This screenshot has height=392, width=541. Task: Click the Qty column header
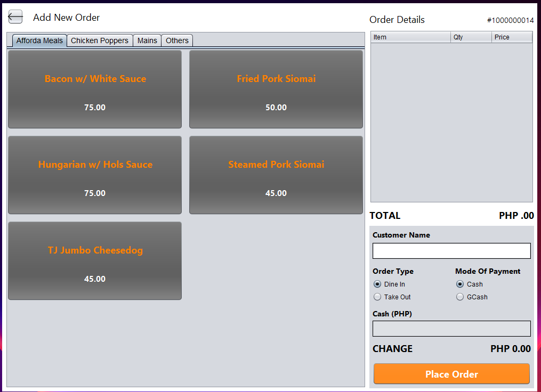471,37
